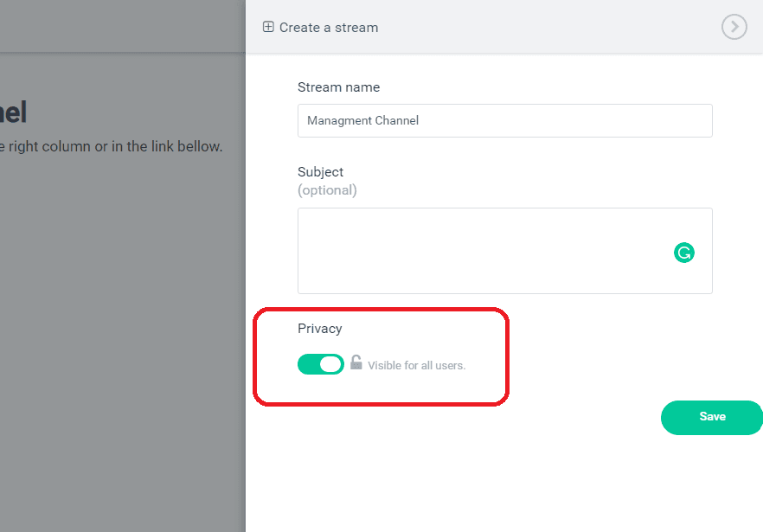Click inside the Subject text area
This screenshot has height=532, width=763.
[x=484, y=251]
